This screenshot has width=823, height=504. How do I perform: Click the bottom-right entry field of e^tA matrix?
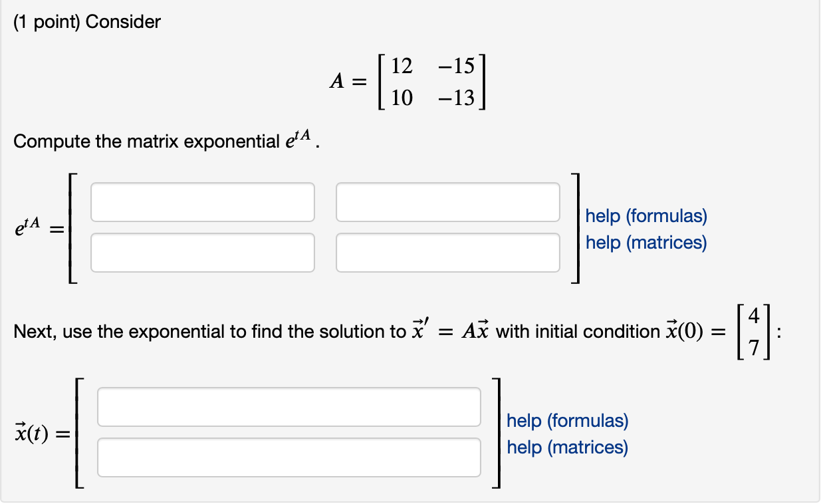click(x=448, y=253)
